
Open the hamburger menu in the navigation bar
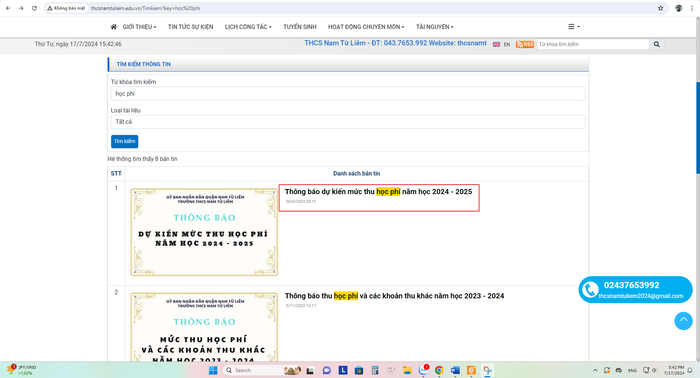click(x=574, y=27)
